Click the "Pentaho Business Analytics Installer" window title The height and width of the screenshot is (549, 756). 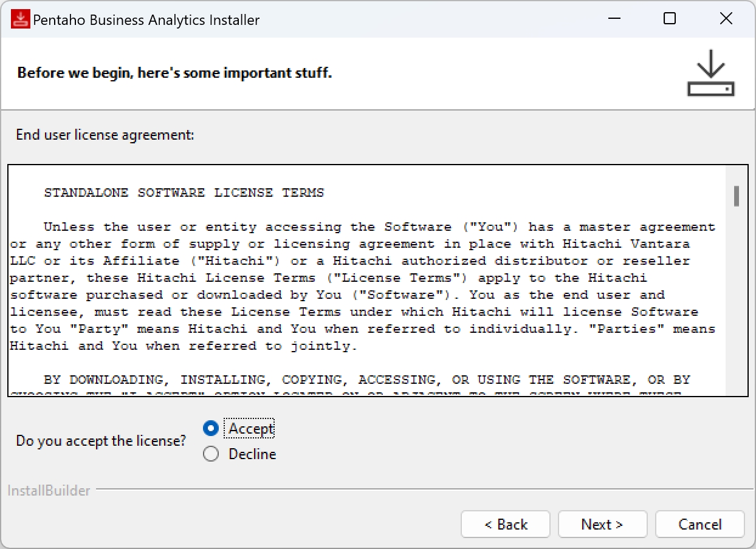pos(146,20)
